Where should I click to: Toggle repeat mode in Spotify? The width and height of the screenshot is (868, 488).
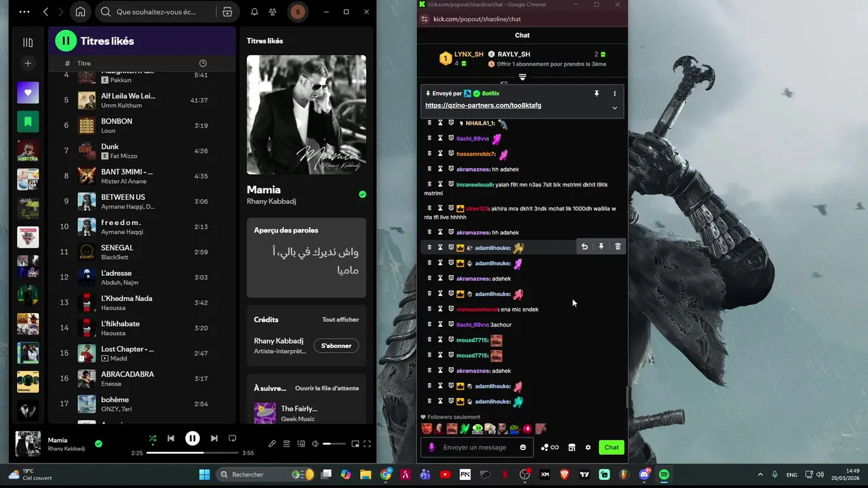pyautogui.click(x=233, y=439)
